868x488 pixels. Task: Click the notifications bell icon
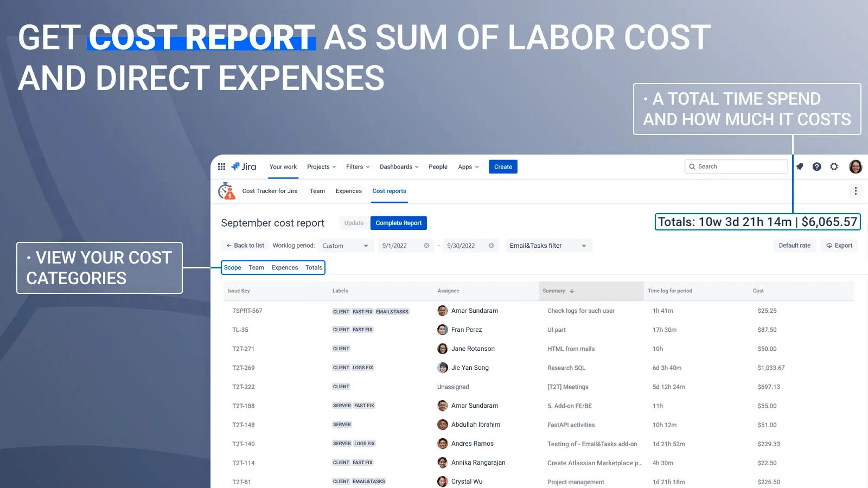(x=799, y=166)
